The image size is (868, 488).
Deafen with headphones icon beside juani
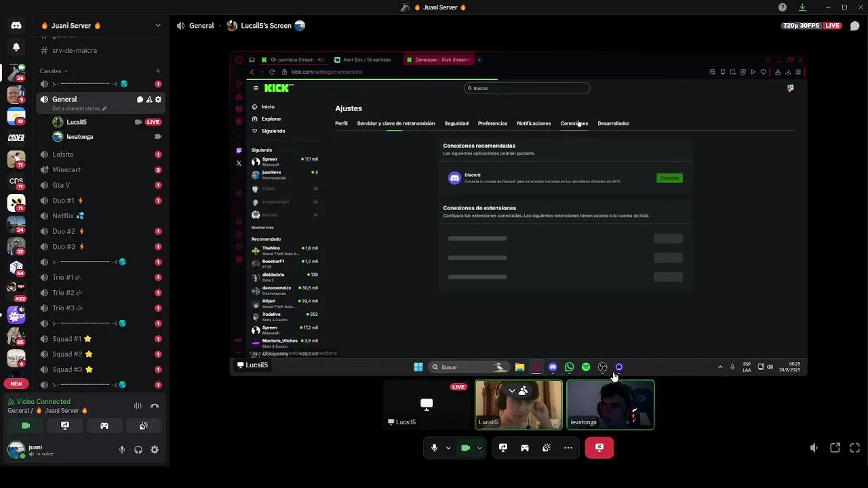pyautogui.click(x=138, y=449)
